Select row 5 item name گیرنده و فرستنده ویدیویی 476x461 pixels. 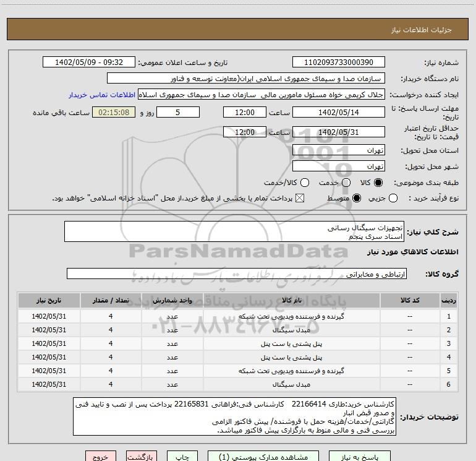(x=291, y=371)
